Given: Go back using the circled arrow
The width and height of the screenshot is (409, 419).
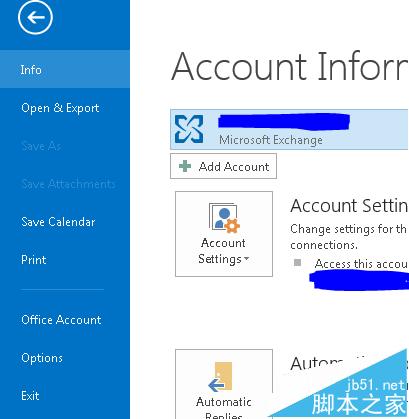Looking at the screenshot, I should [x=35, y=17].
